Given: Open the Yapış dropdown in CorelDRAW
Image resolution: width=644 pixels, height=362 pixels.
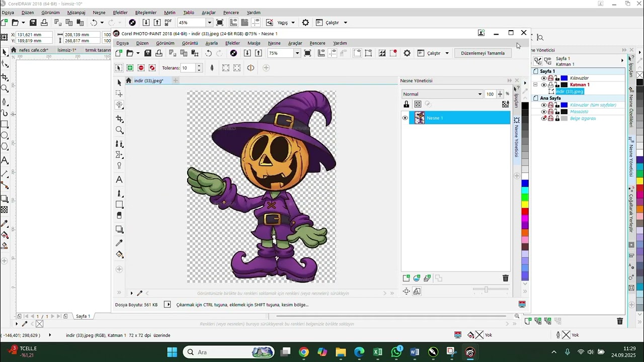Looking at the screenshot, I should [293, 23].
